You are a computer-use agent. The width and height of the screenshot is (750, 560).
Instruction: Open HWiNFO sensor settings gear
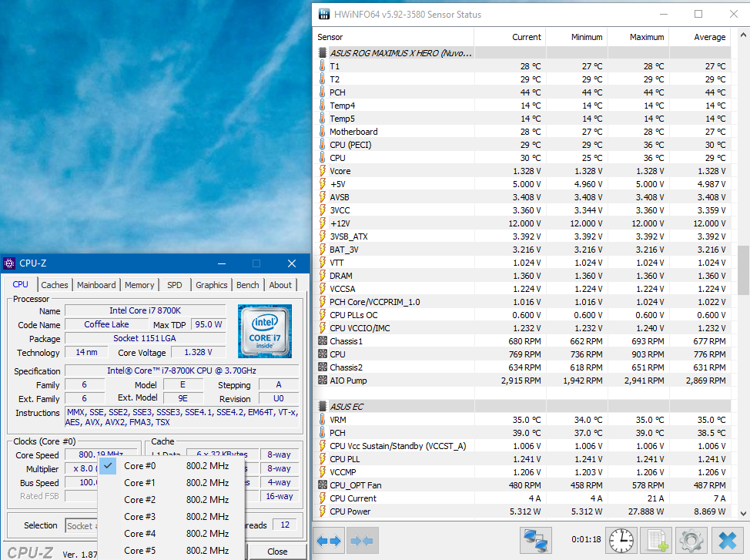coord(691,541)
